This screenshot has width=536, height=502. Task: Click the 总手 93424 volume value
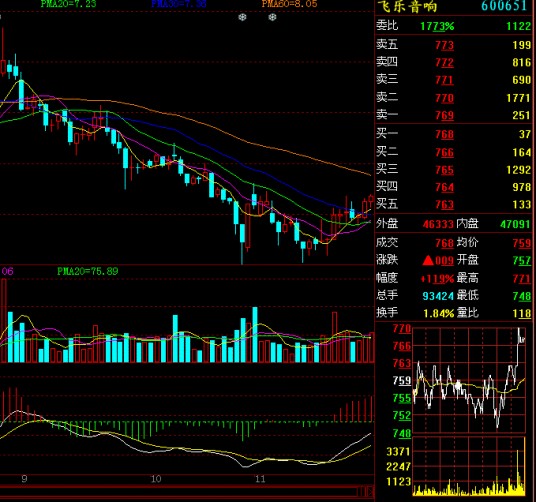pyautogui.click(x=438, y=296)
